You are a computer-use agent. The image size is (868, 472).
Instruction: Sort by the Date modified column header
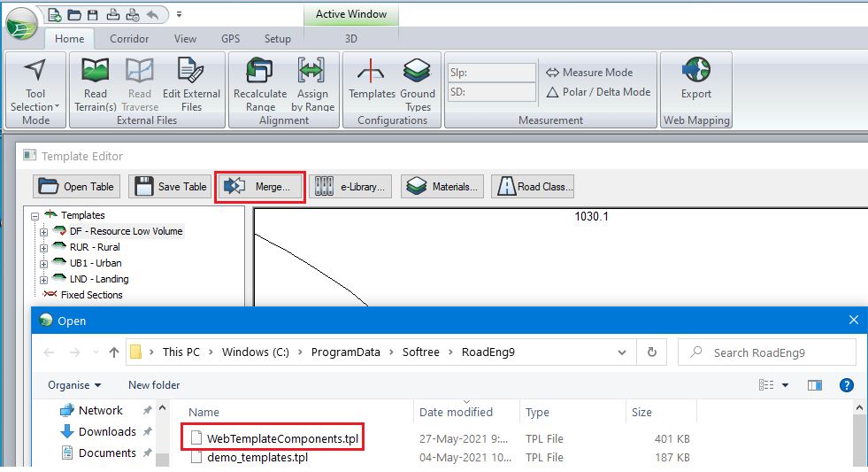click(x=456, y=412)
